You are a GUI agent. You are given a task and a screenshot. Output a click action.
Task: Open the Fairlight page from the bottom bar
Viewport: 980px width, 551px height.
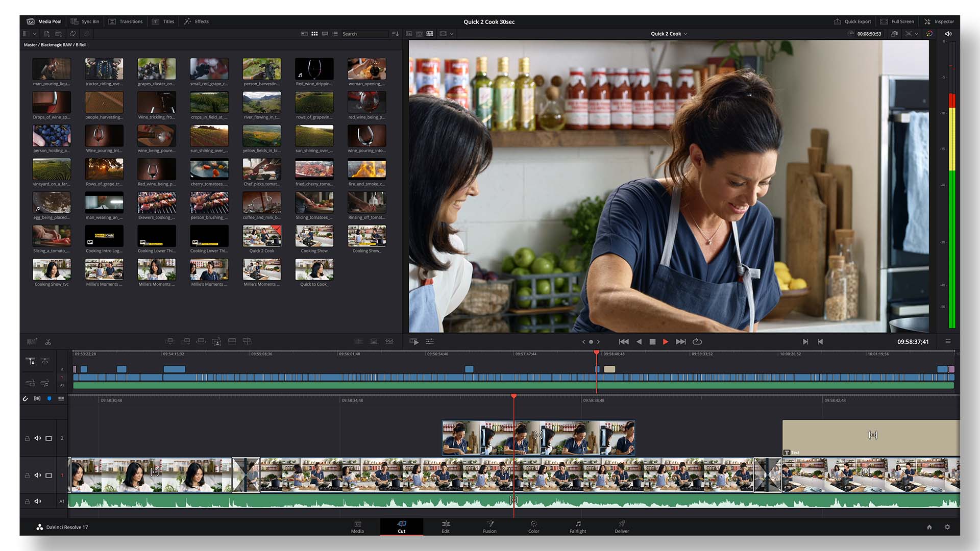click(x=577, y=527)
